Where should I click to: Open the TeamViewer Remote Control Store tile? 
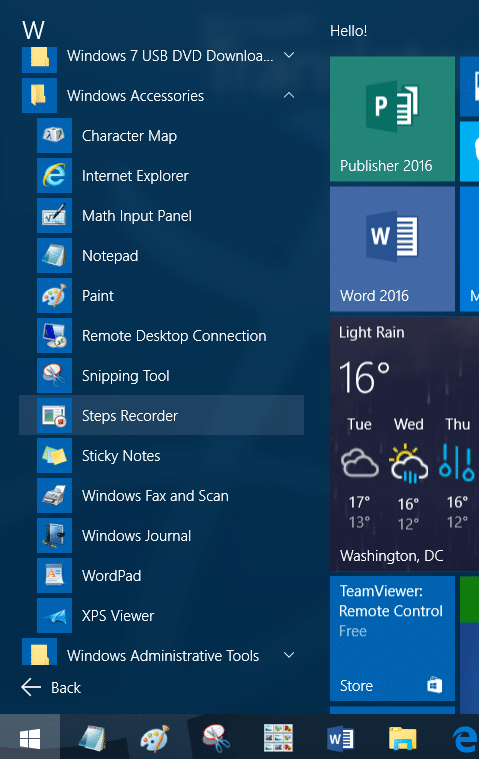point(392,638)
